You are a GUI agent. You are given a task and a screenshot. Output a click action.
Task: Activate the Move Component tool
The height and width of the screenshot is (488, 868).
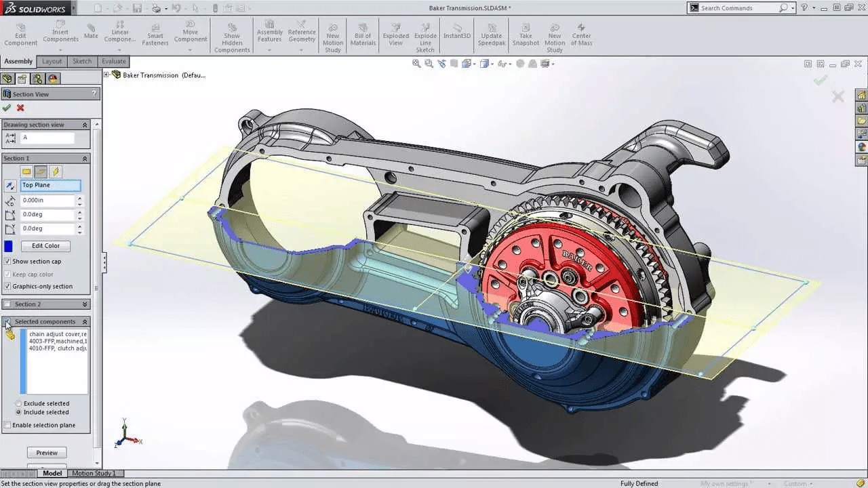click(190, 34)
